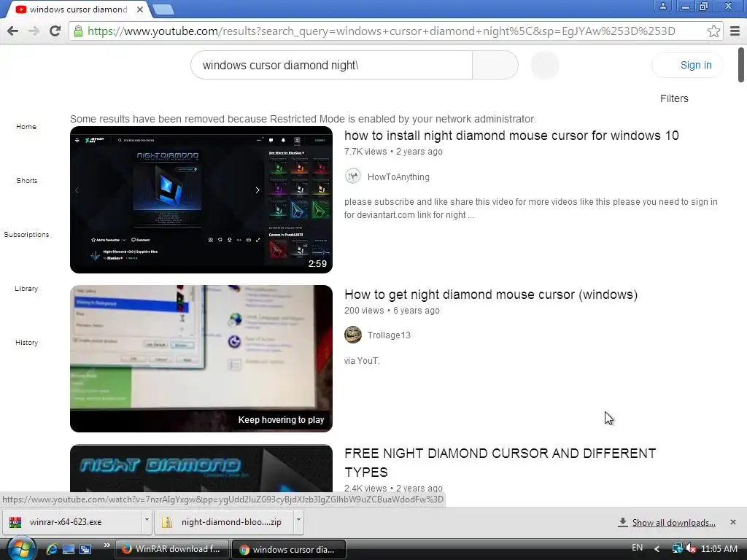Click the text '200 views • 6 years ago'
The width and height of the screenshot is (747, 560).
click(392, 311)
